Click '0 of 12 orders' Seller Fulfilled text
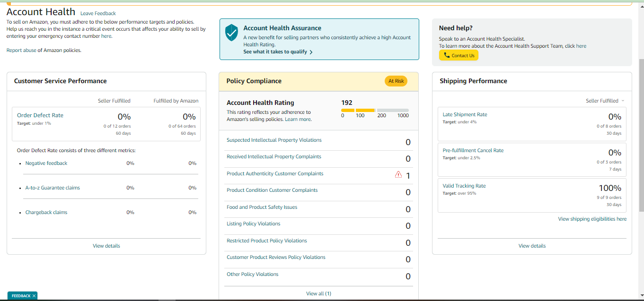 117,126
